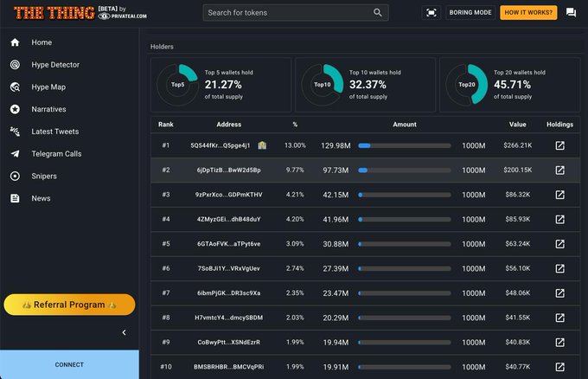This screenshot has width=588, height=379.
Task: Open the chat messages icon
Action: (571, 13)
